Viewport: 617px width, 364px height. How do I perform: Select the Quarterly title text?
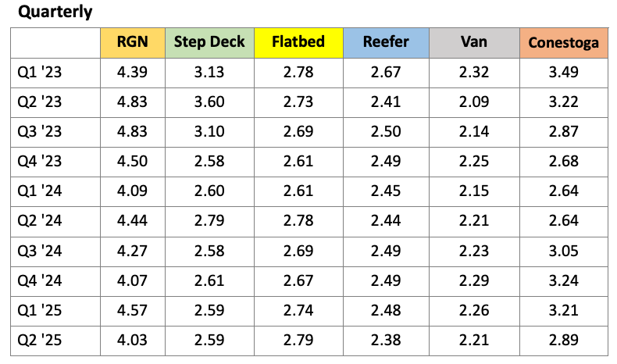tap(55, 12)
